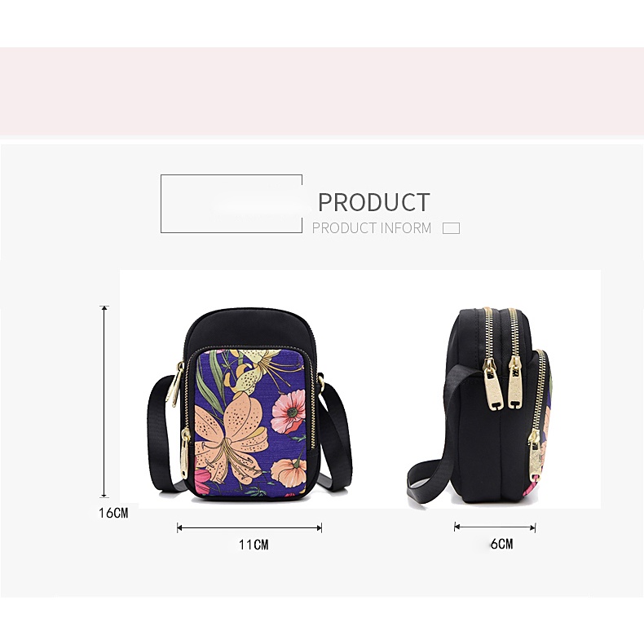Click the PRODUCT INFORM subtitle
Screen dimensions: 644x644
click(x=372, y=228)
